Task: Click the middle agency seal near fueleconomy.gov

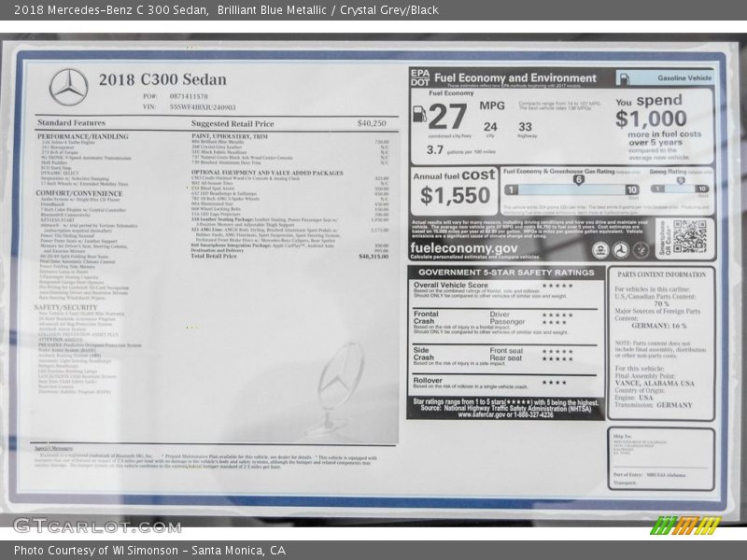Action: [620, 250]
